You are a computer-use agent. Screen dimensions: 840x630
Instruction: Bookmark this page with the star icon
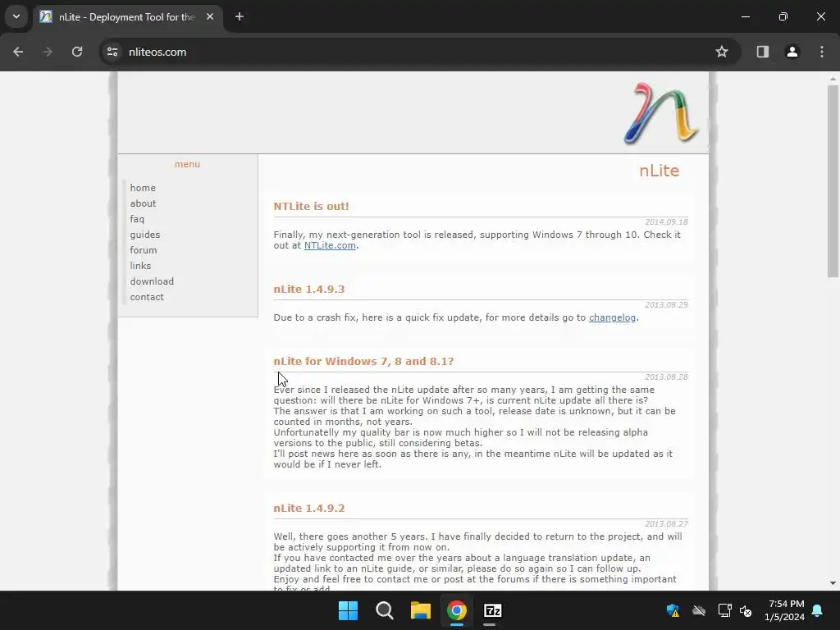pyautogui.click(x=722, y=52)
